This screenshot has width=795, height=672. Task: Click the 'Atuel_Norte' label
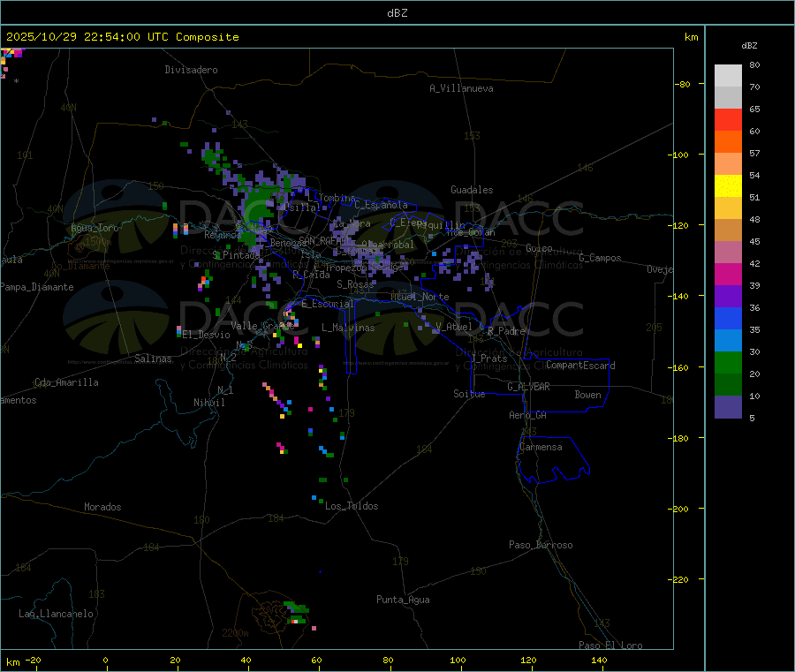tap(420, 297)
